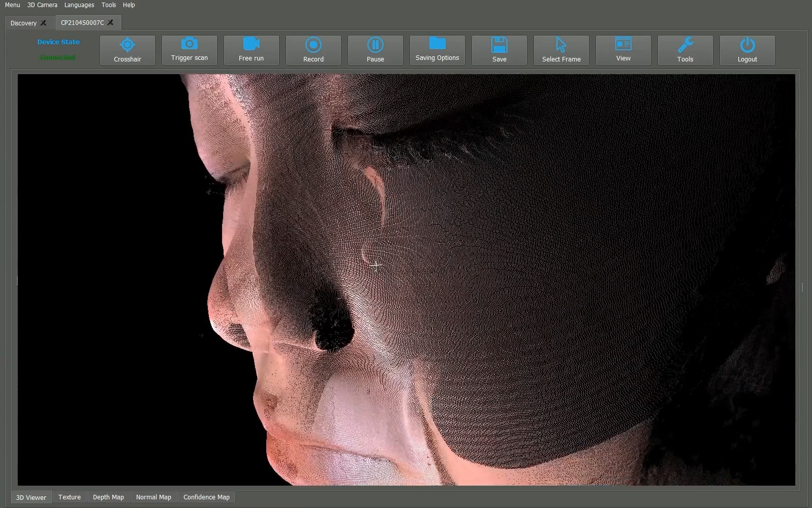Log out with the Logout button
Viewport: 812px width, 508px height.
pos(747,50)
